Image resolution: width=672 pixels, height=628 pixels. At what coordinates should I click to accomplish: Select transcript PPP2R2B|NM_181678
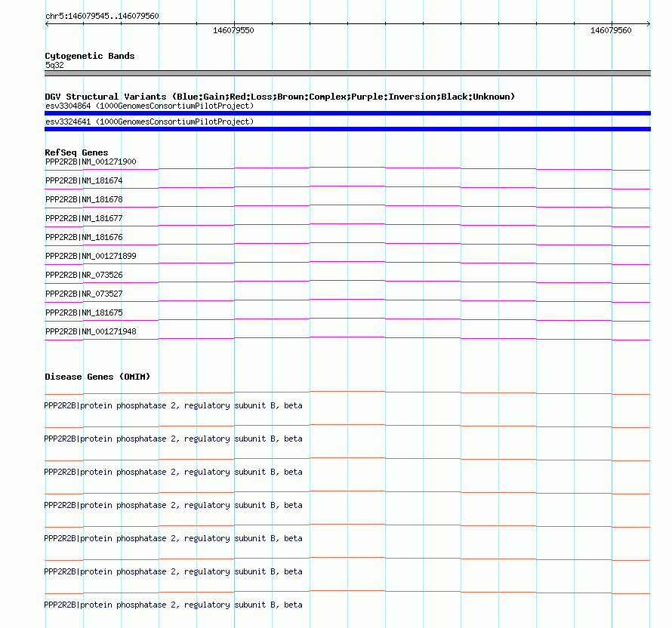tap(84, 199)
